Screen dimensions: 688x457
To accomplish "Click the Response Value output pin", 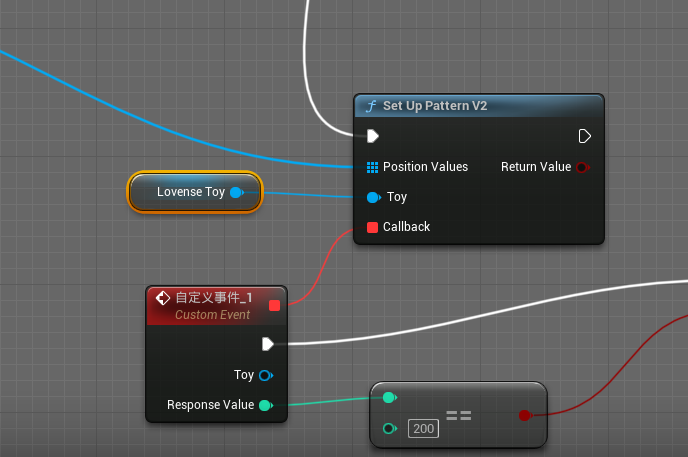I will coord(265,405).
